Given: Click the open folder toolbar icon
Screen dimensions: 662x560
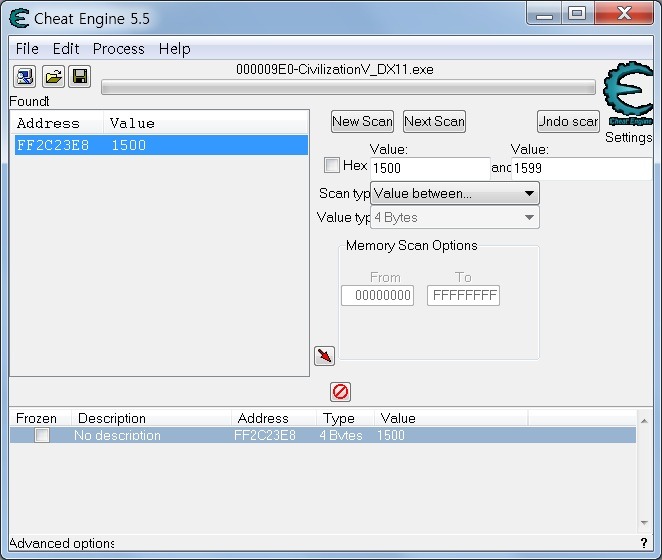Looking at the screenshot, I should point(53,76).
